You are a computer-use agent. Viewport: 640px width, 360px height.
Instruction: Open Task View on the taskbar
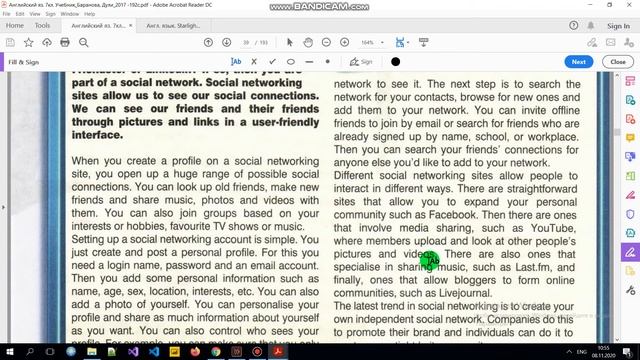pos(50,351)
